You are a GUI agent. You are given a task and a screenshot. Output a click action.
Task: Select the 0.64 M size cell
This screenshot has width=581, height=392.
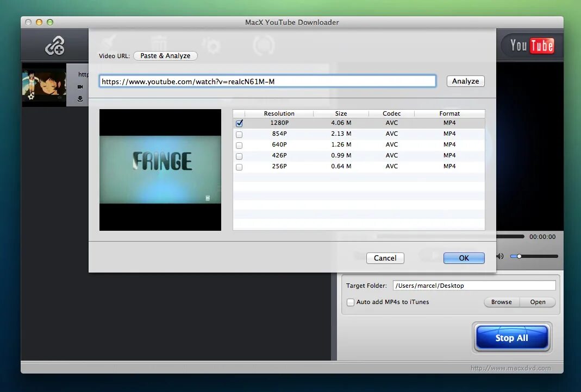point(341,166)
